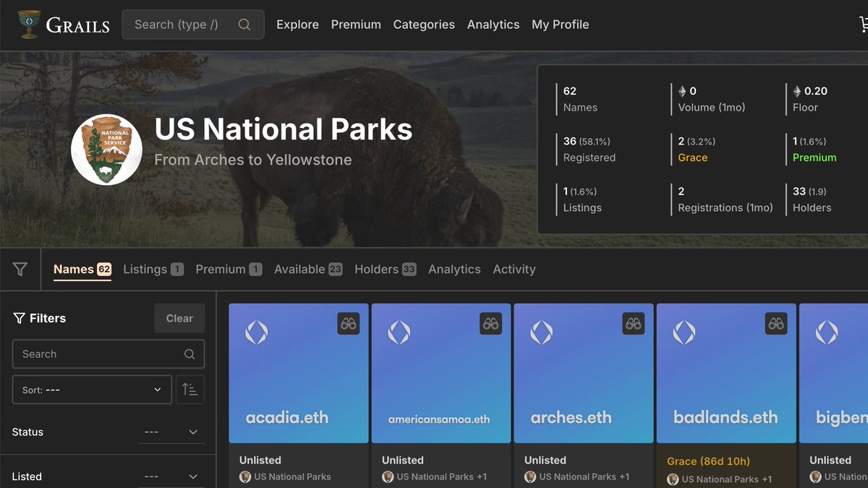Click US National Parks +1 under badlands.eth
The height and width of the screenshot is (488, 868).
(727, 479)
